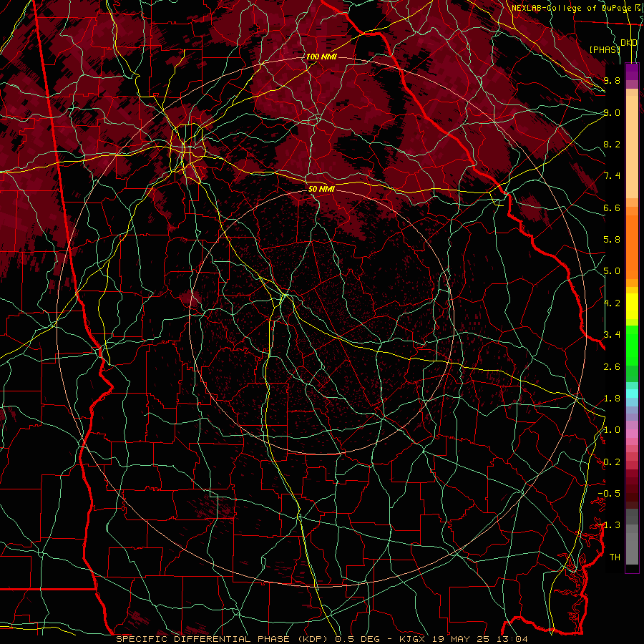Viewport: 644px width, 644px height.
Task: Click the 2.6 scale value
Action: [612, 367]
